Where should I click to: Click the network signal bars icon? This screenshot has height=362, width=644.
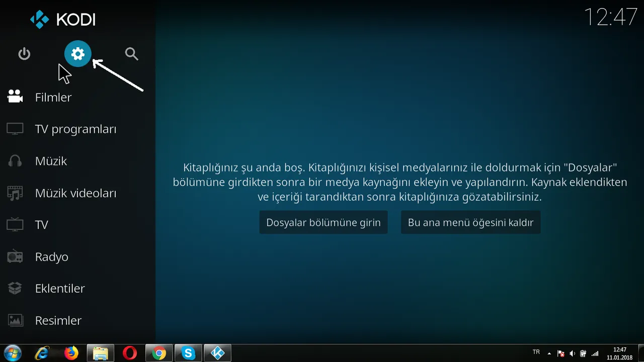coord(595,353)
